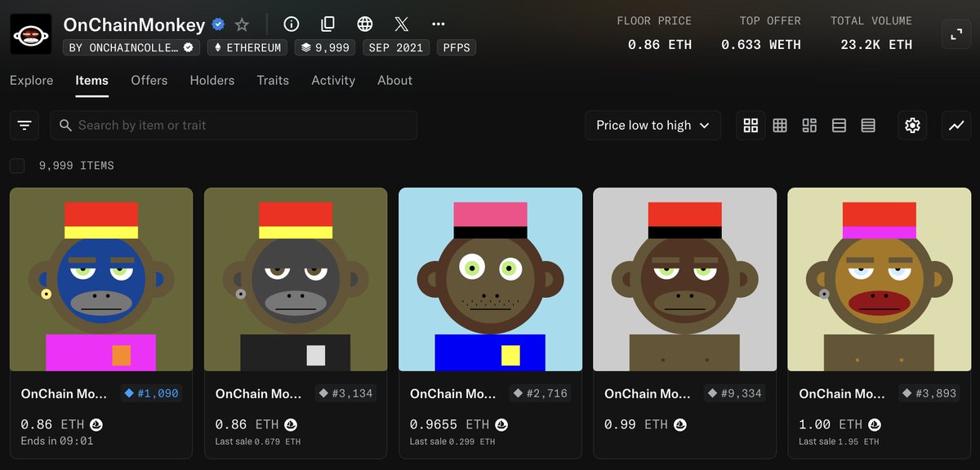980x470 pixels.
Task: Click the OnChainMonkey collection avatar
Action: [x=30, y=34]
